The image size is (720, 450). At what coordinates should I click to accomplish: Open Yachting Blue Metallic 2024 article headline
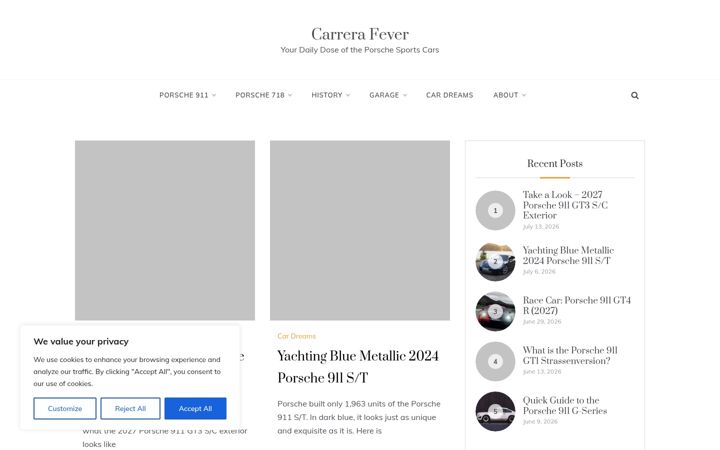pos(358,367)
